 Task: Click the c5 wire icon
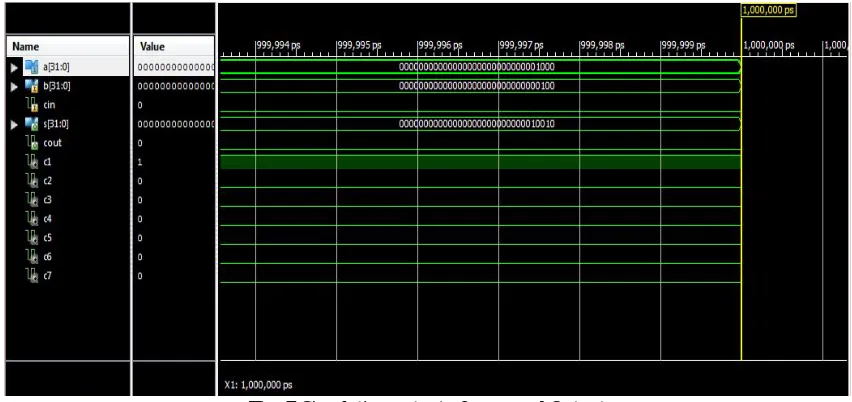(x=31, y=238)
